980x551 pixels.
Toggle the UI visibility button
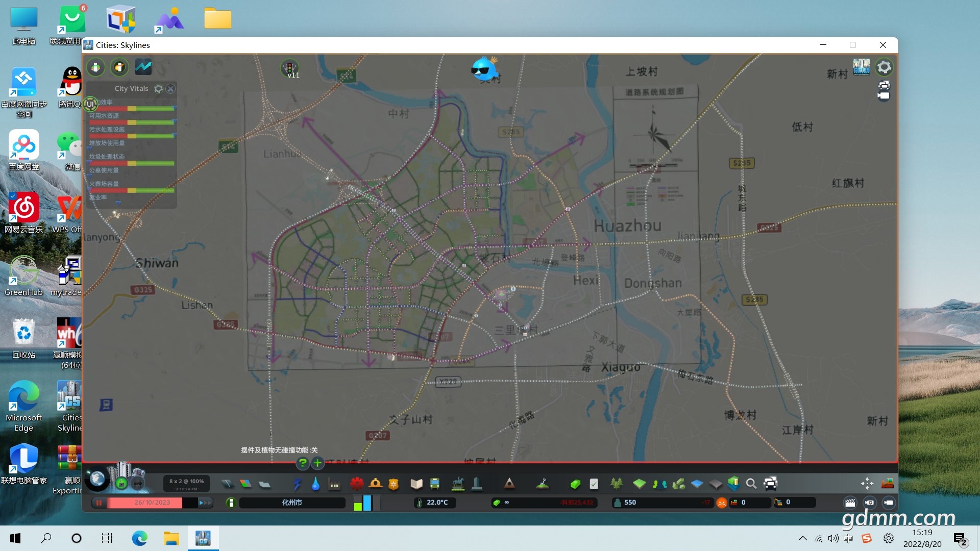pos(90,104)
